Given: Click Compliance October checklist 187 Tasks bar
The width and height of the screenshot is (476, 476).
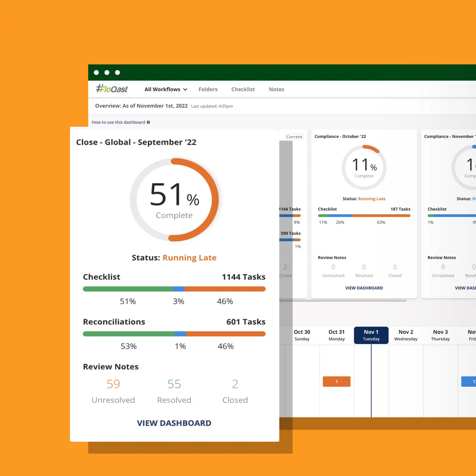Looking at the screenshot, I should [x=364, y=216].
